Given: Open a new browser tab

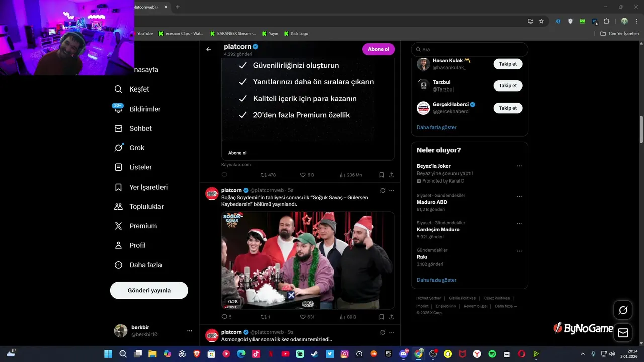Looking at the screenshot, I should click(178, 7).
